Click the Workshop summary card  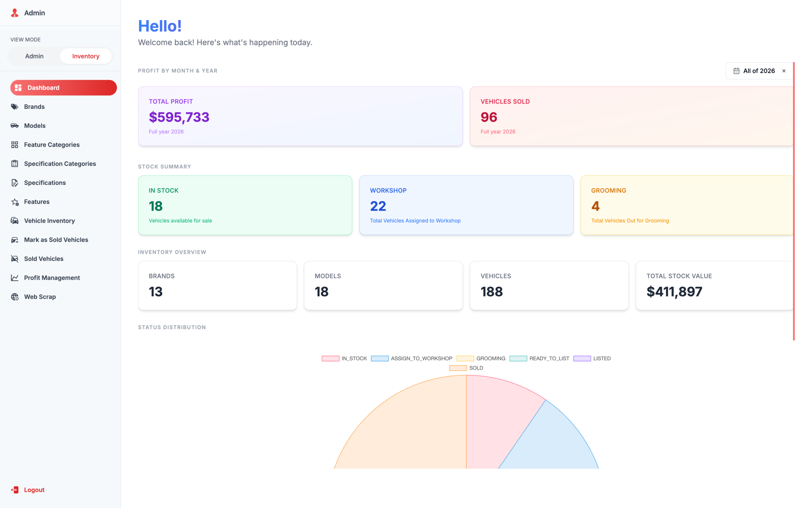pos(466,205)
